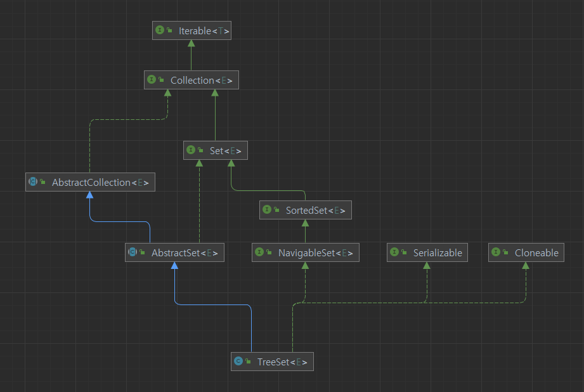Click the visibility icon on TreeSet node
Image resolution: width=584 pixels, height=392 pixels.
[x=248, y=361]
